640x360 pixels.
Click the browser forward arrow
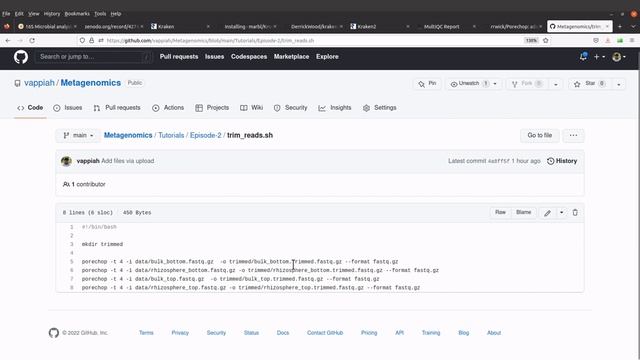point(20,40)
